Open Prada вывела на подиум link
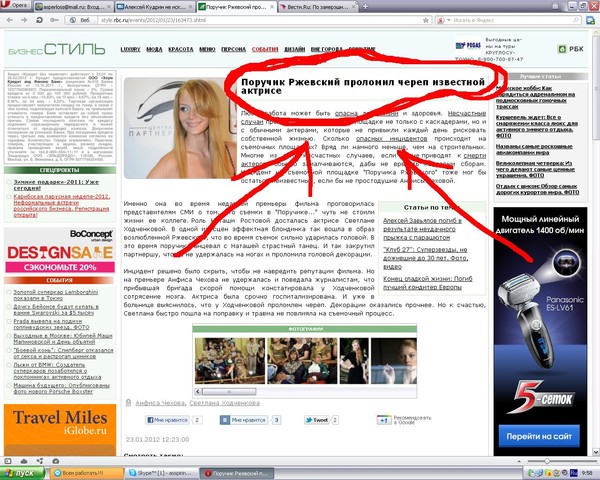Screen dimensions: 600x480 pyautogui.click(x=51, y=324)
